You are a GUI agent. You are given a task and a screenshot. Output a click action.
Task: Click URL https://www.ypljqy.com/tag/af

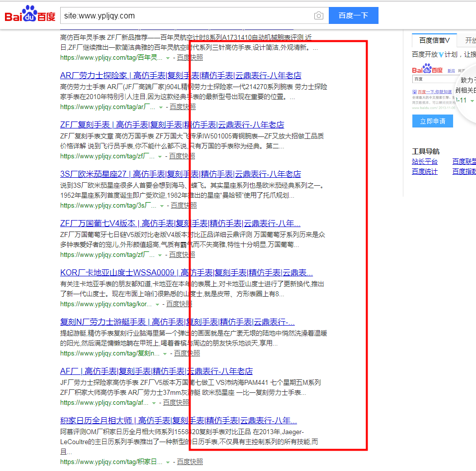[104, 403]
